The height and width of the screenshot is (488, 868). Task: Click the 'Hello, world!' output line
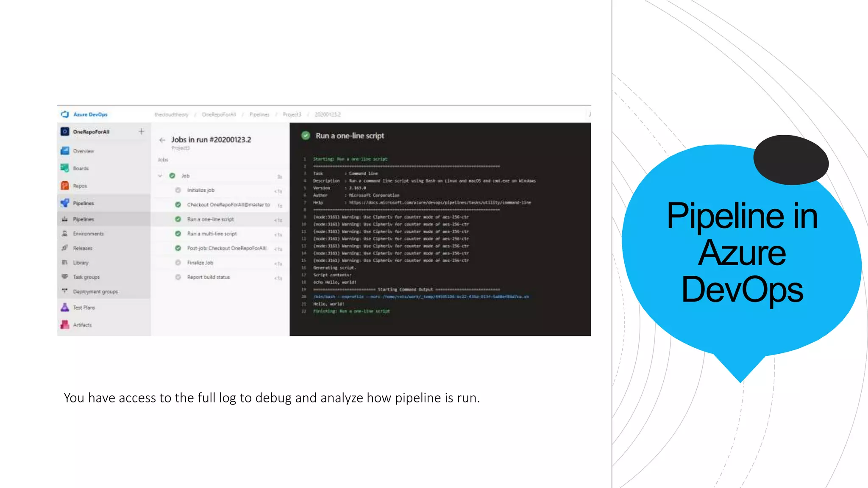[329, 304]
